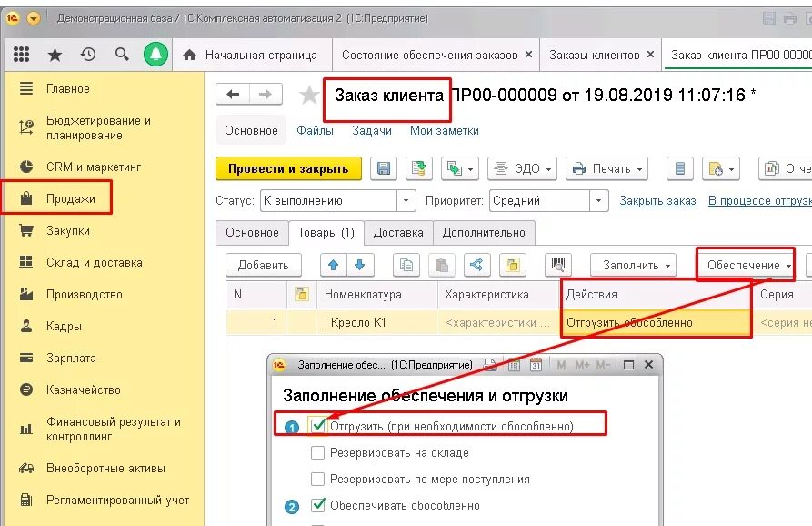Expand the Приоритет dropdown
The width and height of the screenshot is (812, 526).
[x=598, y=200]
